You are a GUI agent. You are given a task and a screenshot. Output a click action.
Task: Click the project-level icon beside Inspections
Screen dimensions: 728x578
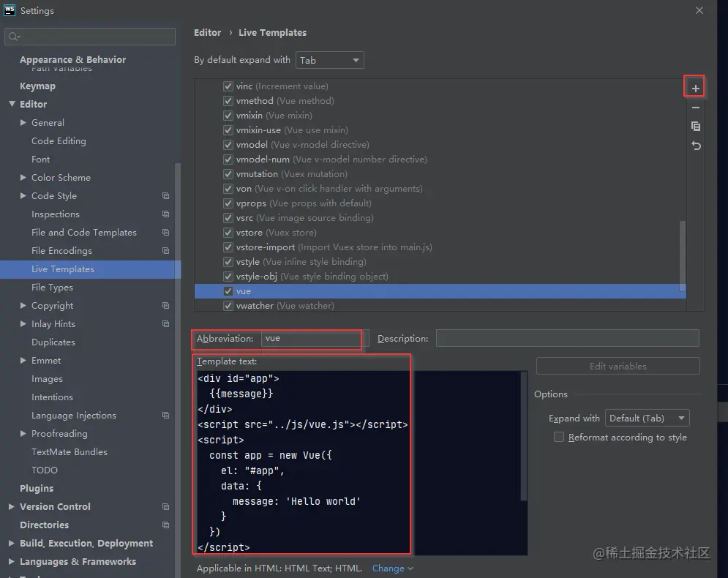(x=166, y=214)
